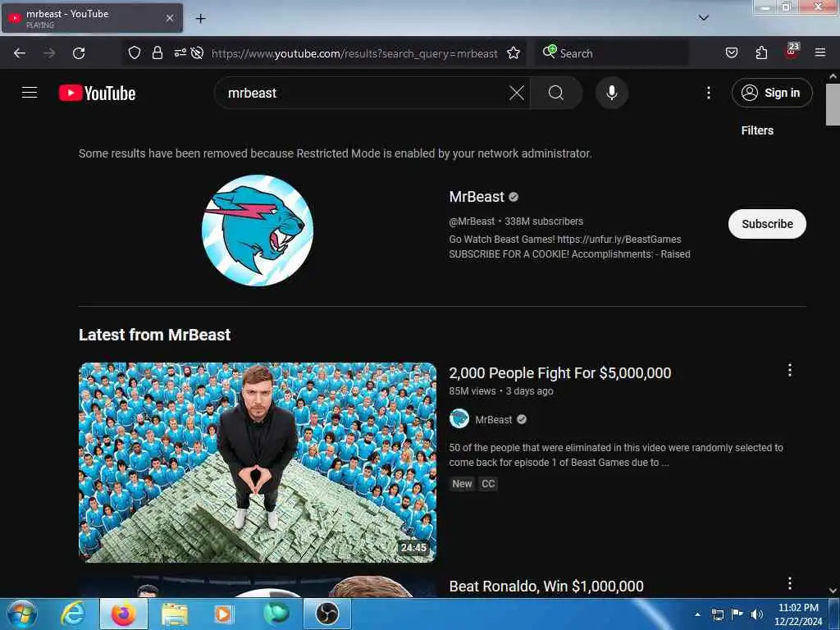Open the green globe taskbar icon

pyautogui.click(x=276, y=614)
